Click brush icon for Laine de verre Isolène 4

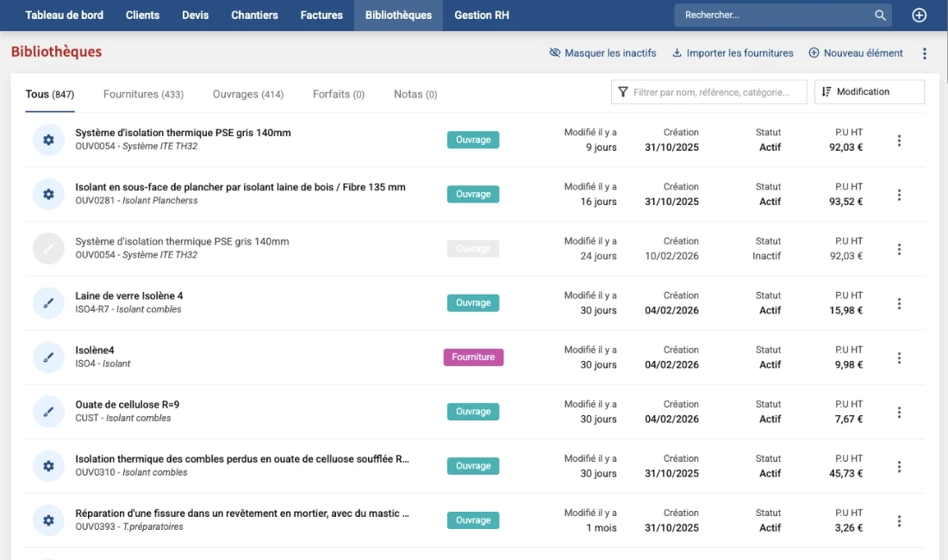click(49, 303)
